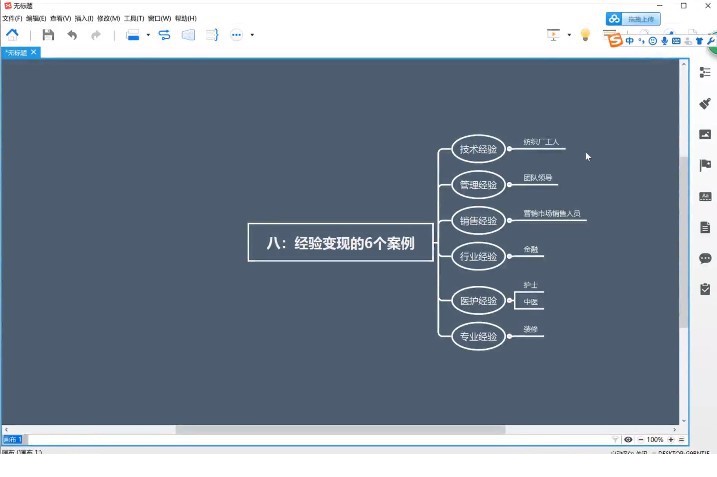Open the 窗口(W) menu
The image size is (717, 477).
tap(159, 18)
